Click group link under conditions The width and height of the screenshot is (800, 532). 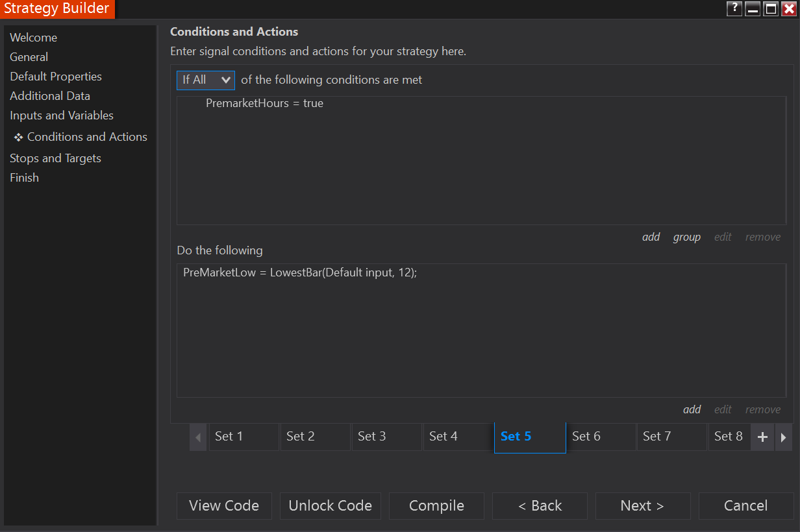coord(686,237)
